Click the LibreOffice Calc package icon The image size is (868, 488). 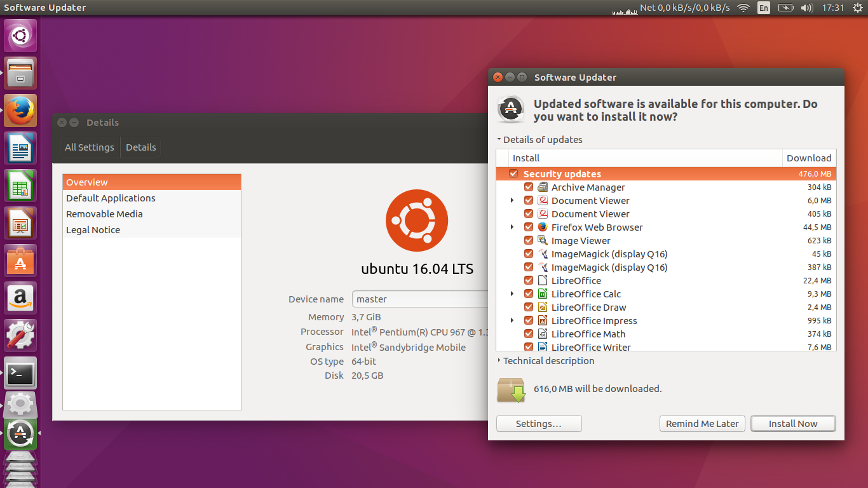click(543, 294)
